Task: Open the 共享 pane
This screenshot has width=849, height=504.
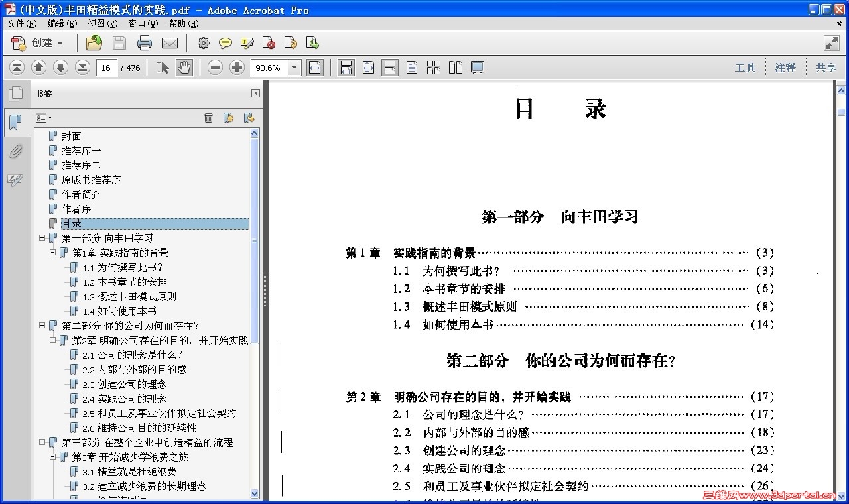Action: tap(826, 68)
